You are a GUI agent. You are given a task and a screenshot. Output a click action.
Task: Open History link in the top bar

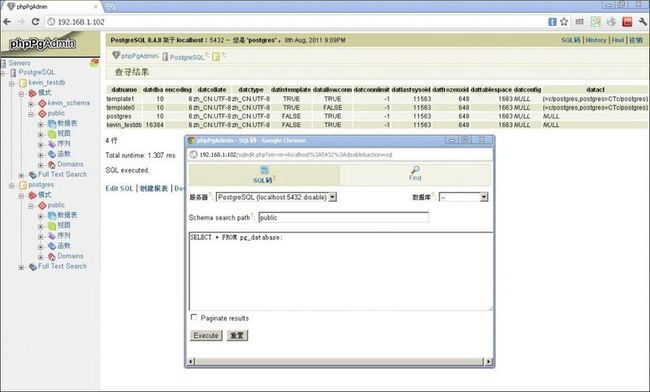click(596, 40)
